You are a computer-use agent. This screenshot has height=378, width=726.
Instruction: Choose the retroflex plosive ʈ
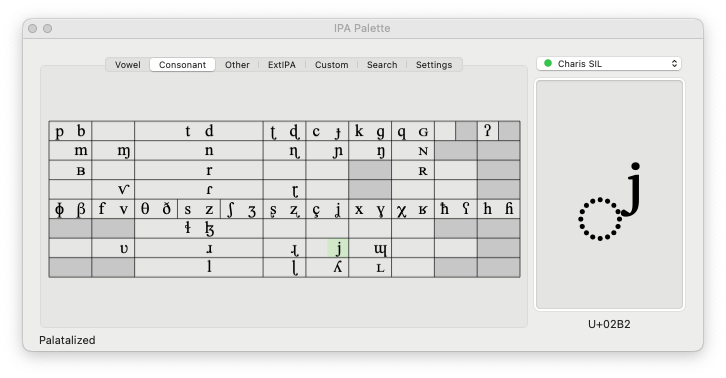pos(273,132)
